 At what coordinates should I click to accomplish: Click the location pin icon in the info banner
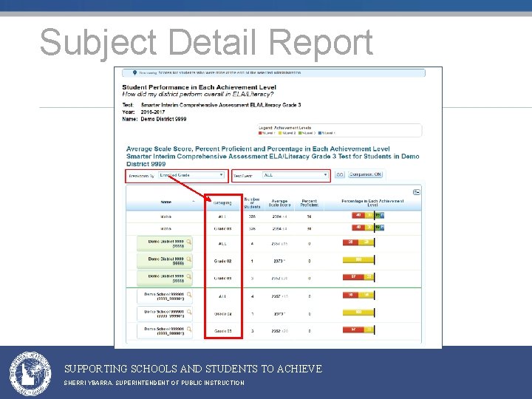[x=134, y=72]
